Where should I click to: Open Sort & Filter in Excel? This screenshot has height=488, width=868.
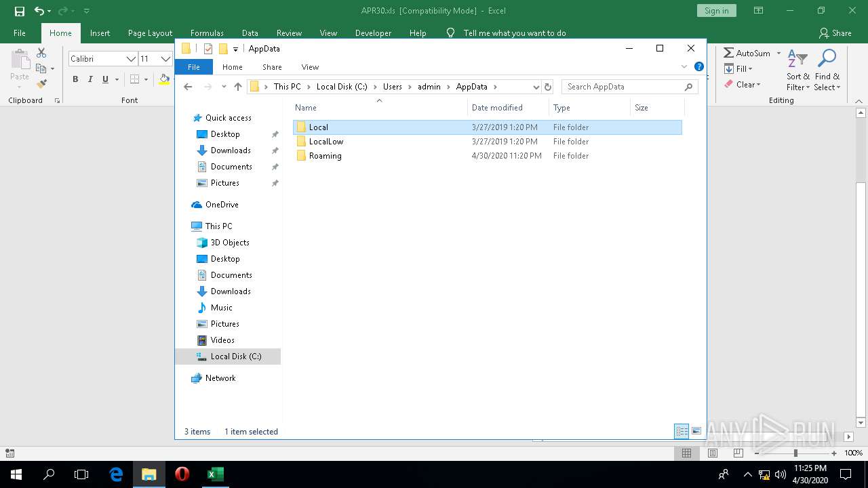(797, 70)
